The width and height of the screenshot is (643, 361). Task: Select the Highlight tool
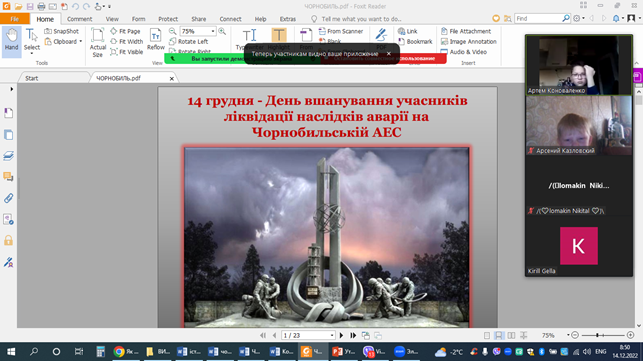[279, 39]
